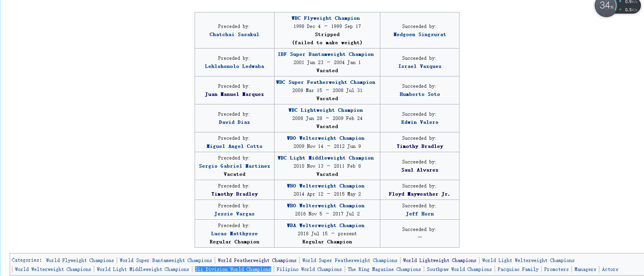This screenshot has height=276, width=644.
Task: Open the Lucas Matthysse link
Action: click(x=234, y=234)
